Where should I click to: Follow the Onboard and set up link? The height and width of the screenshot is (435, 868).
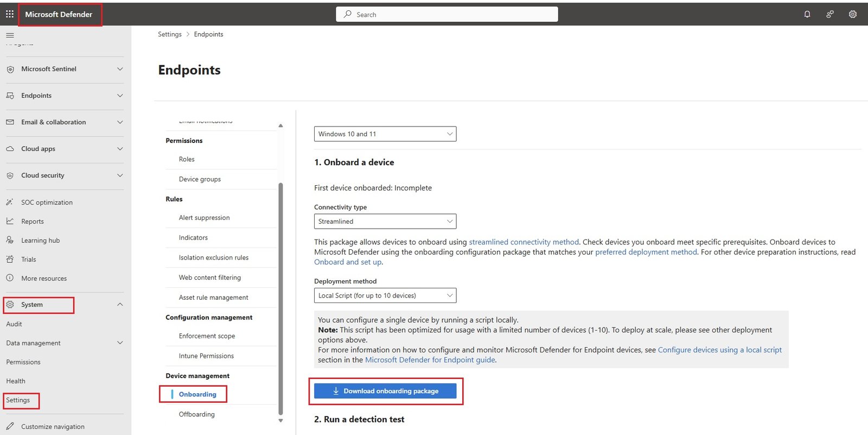coord(348,262)
